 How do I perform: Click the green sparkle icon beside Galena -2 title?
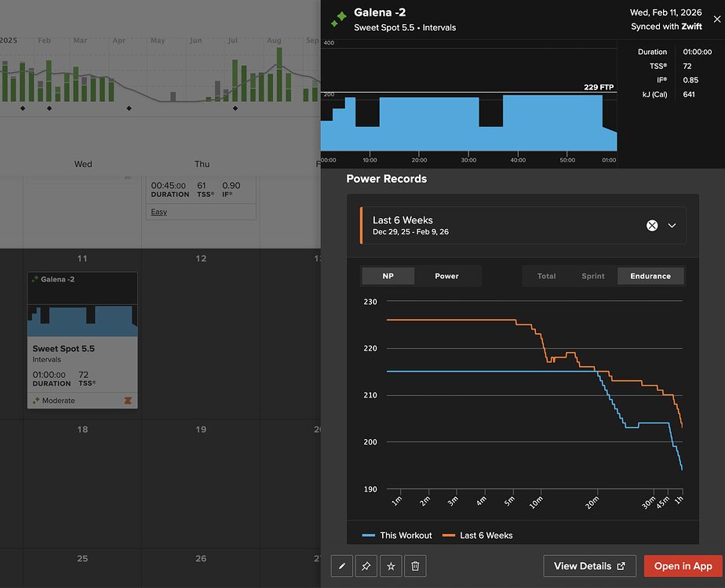(339, 19)
